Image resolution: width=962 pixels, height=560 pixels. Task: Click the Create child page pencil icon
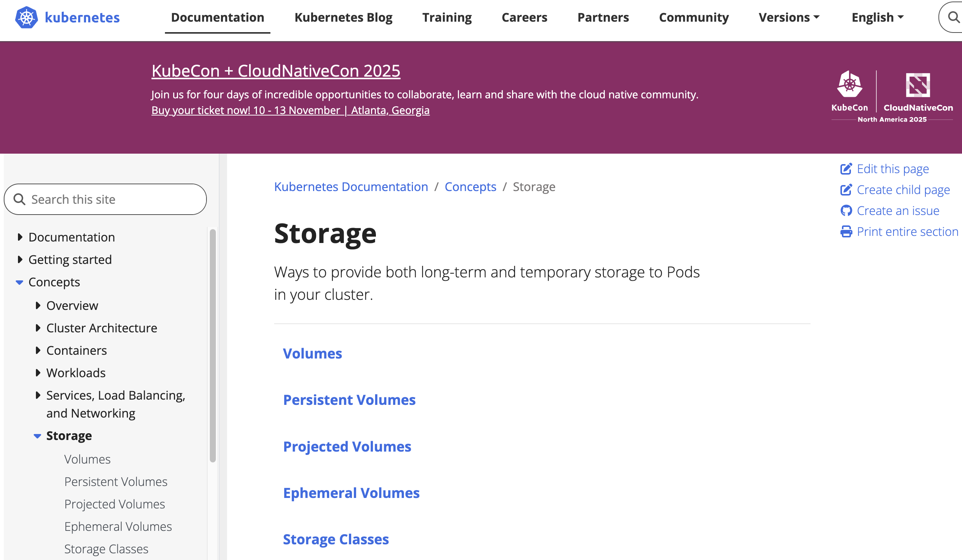(846, 190)
